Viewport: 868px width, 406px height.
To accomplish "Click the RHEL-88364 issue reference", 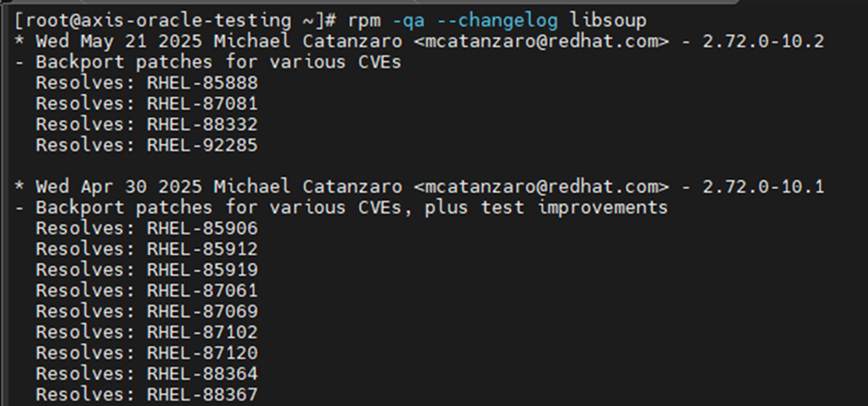I will click(x=202, y=374).
